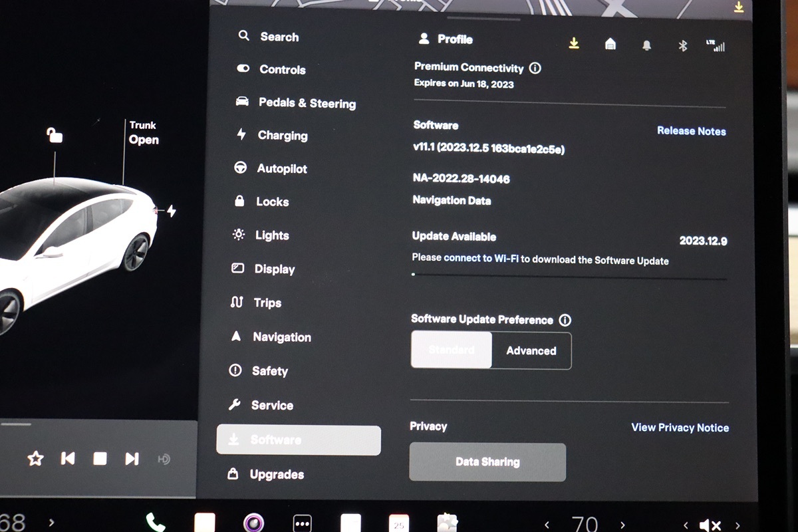
Task: Tap the Bluetooth icon
Action: (682, 45)
